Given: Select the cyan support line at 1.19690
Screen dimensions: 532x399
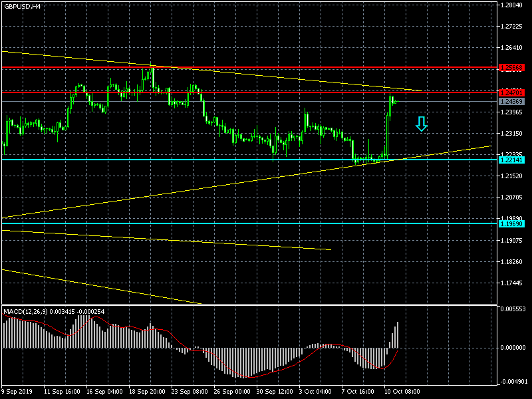Looking at the screenshot, I should pos(249,223).
